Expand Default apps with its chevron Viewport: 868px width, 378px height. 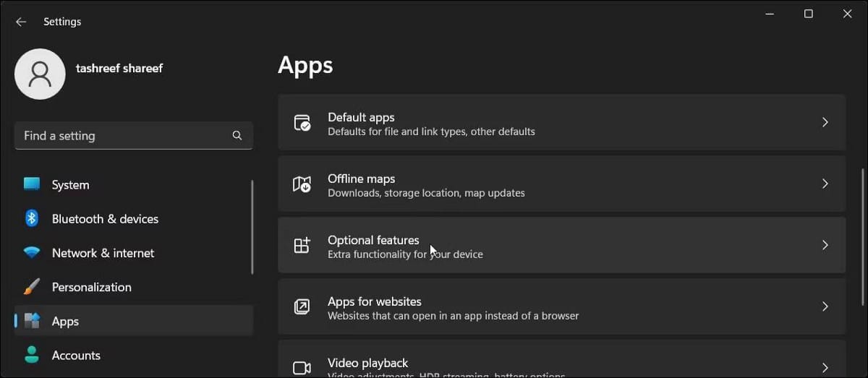coord(825,123)
